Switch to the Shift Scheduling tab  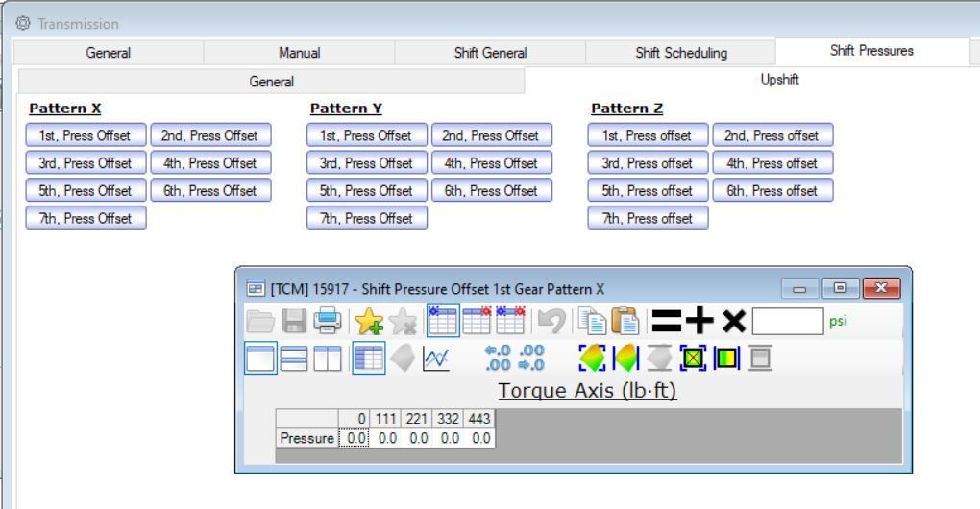click(x=680, y=53)
